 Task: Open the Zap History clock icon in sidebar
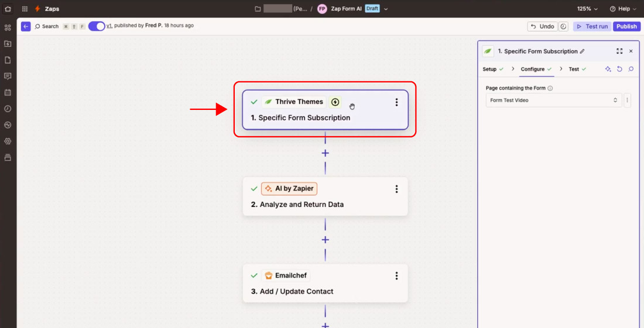[8, 109]
